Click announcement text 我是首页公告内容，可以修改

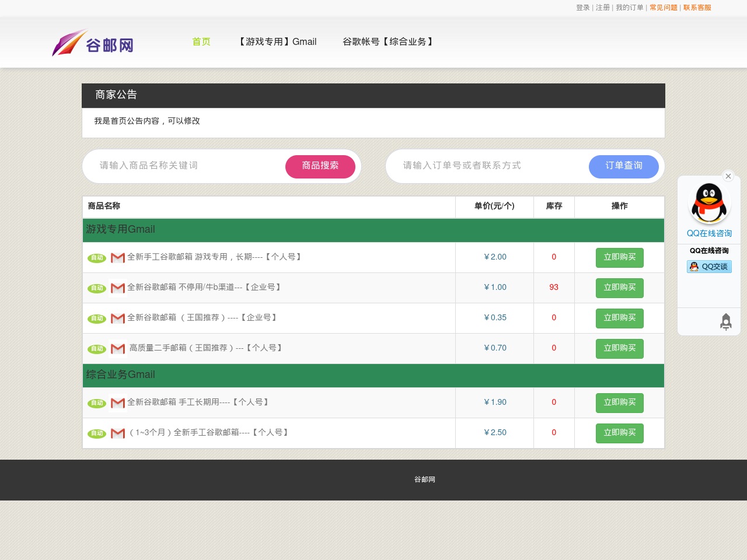point(147,121)
